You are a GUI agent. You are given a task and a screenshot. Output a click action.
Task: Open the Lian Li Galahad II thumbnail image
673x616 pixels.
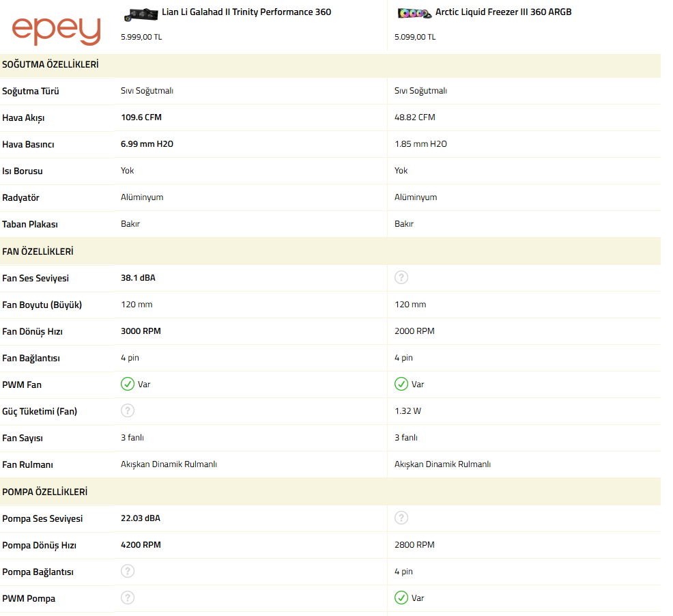coord(141,14)
